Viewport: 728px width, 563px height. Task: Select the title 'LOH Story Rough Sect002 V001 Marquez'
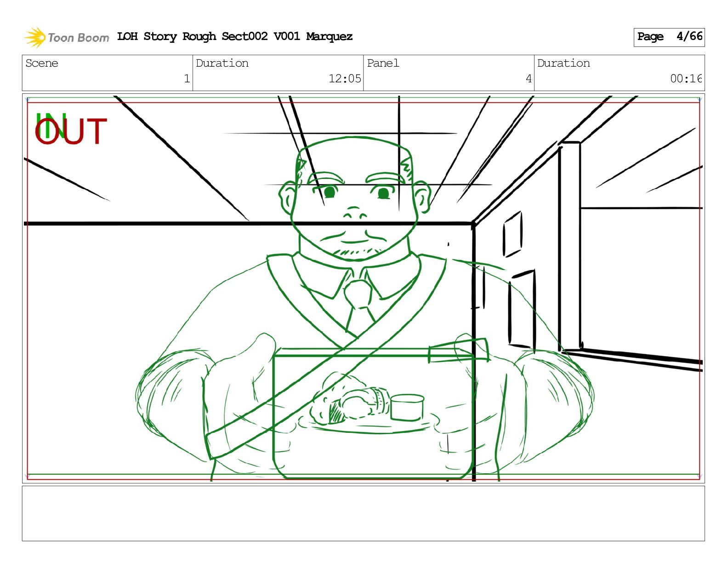(x=235, y=36)
